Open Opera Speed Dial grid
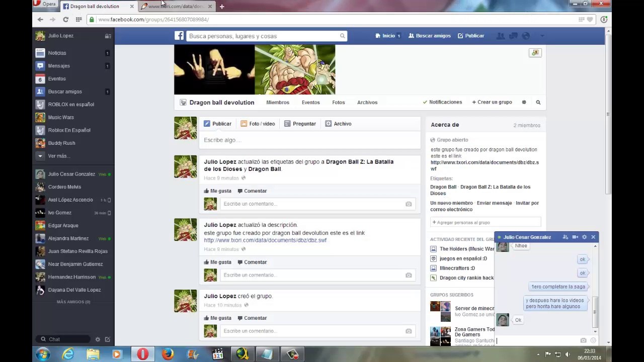Screen dimensions: 644x362 point(78,20)
